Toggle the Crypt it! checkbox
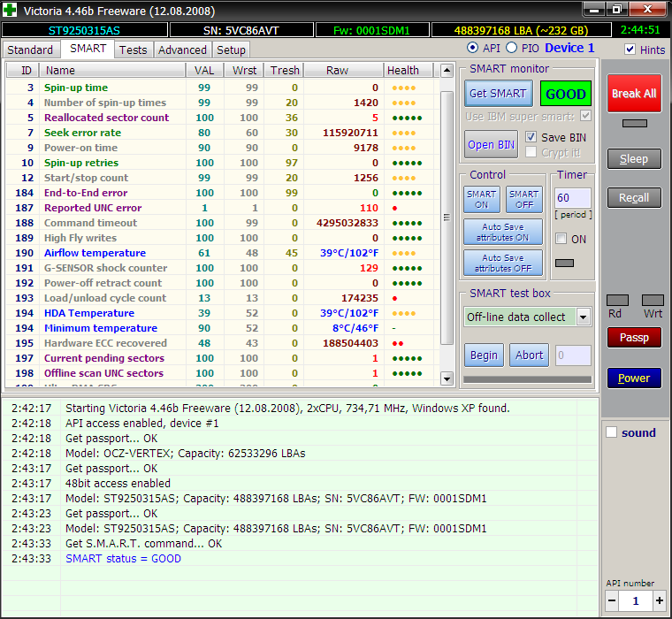This screenshot has width=672, height=619. [531, 152]
